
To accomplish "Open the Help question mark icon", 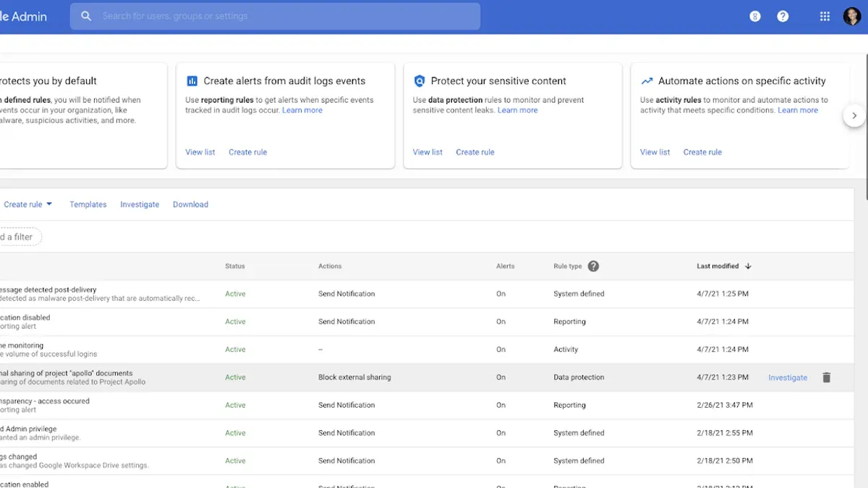I will pyautogui.click(x=783, y=16).
